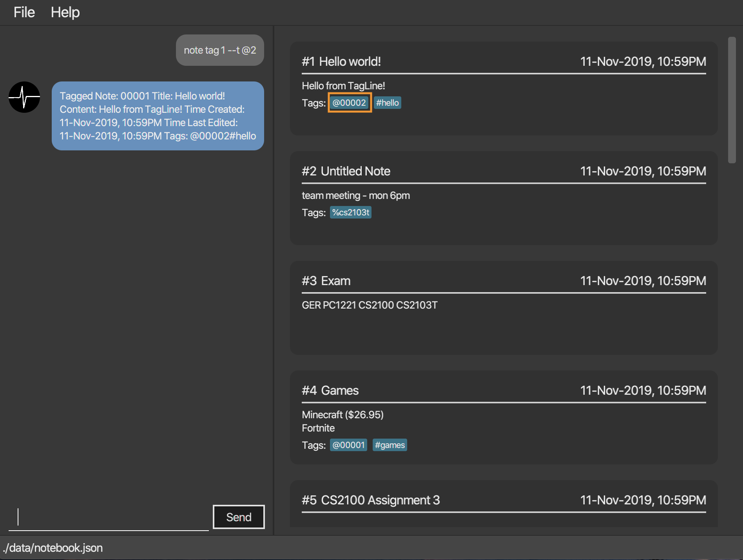Click 'Hello from TagLine!' note content

(x=343, y=86)
